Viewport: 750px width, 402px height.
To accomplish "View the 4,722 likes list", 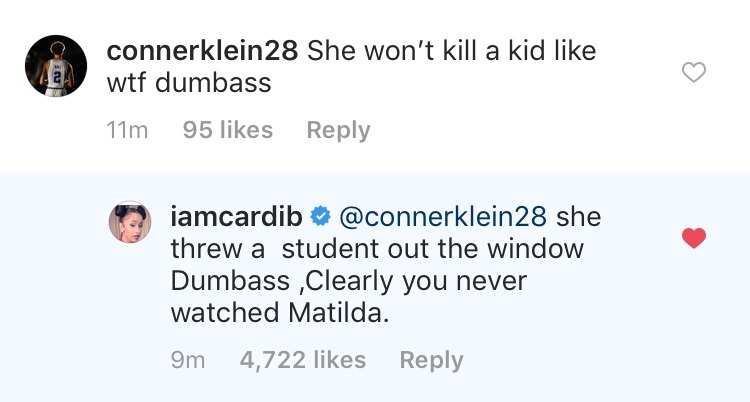I will tap(303, 360).
